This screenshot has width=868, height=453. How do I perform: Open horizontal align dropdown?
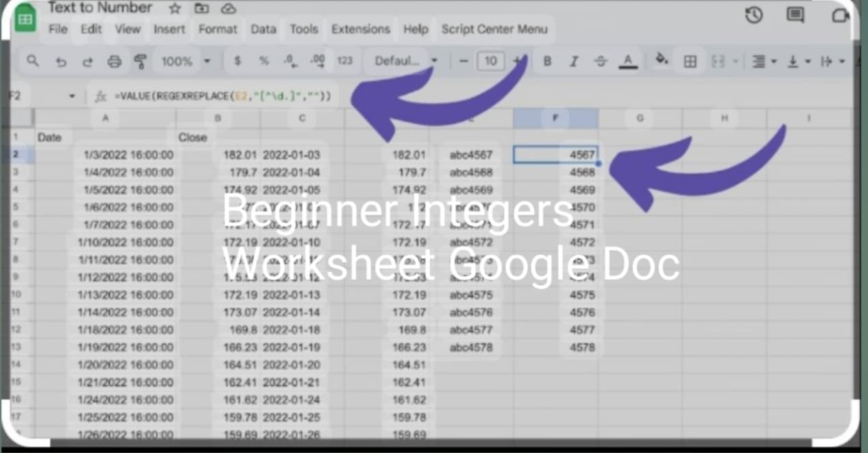[x=764, y=61]
